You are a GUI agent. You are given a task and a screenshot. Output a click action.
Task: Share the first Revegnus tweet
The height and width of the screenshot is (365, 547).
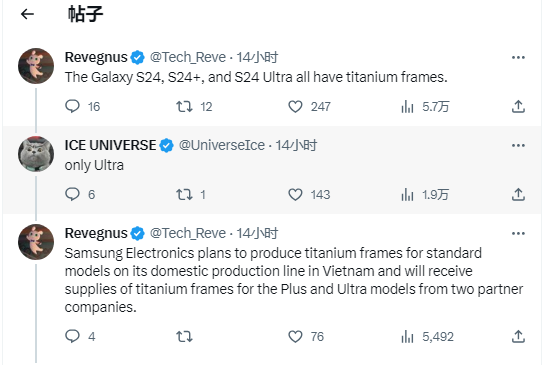pyautogui.click(x=518, y=106)
